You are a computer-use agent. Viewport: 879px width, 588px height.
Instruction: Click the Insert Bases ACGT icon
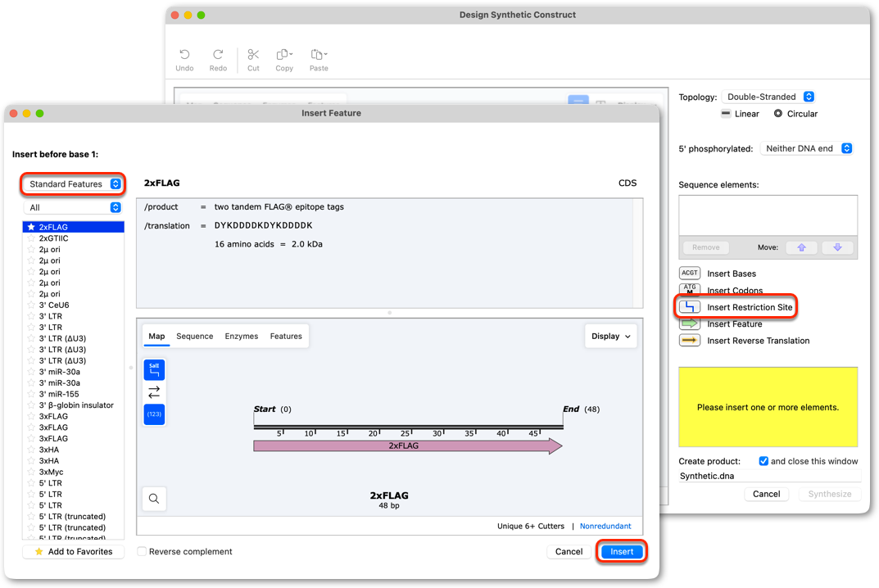pyautogui.click(x=690, y=273)
